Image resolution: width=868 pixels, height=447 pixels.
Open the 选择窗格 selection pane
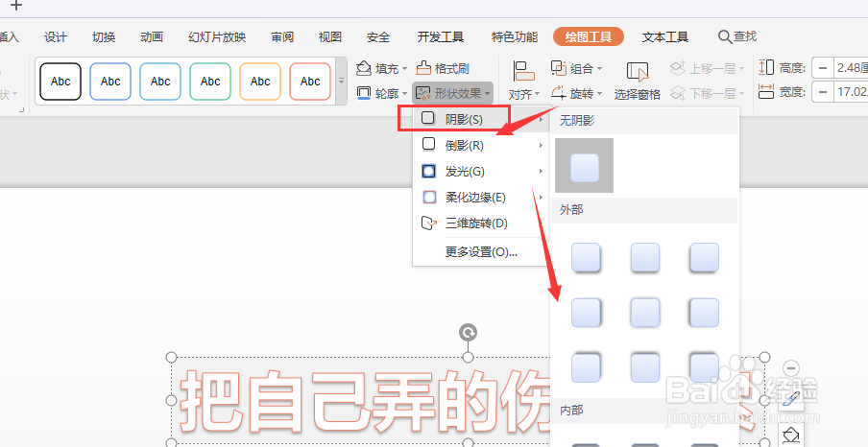coord(638,81)
